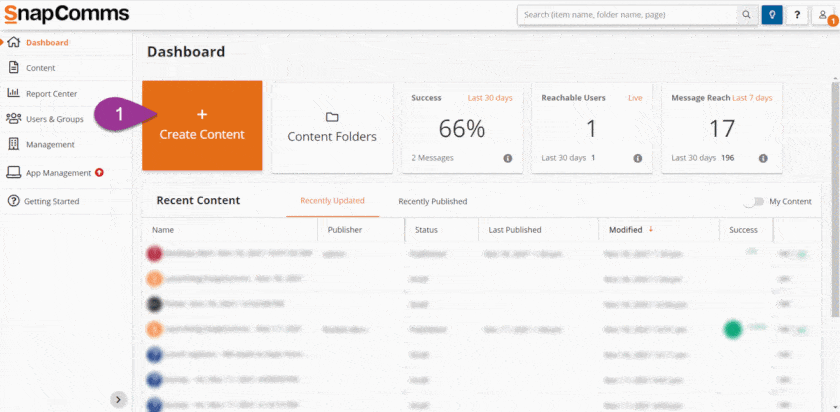
Task: Click the SnapComms logo
Action: [66, 14]
